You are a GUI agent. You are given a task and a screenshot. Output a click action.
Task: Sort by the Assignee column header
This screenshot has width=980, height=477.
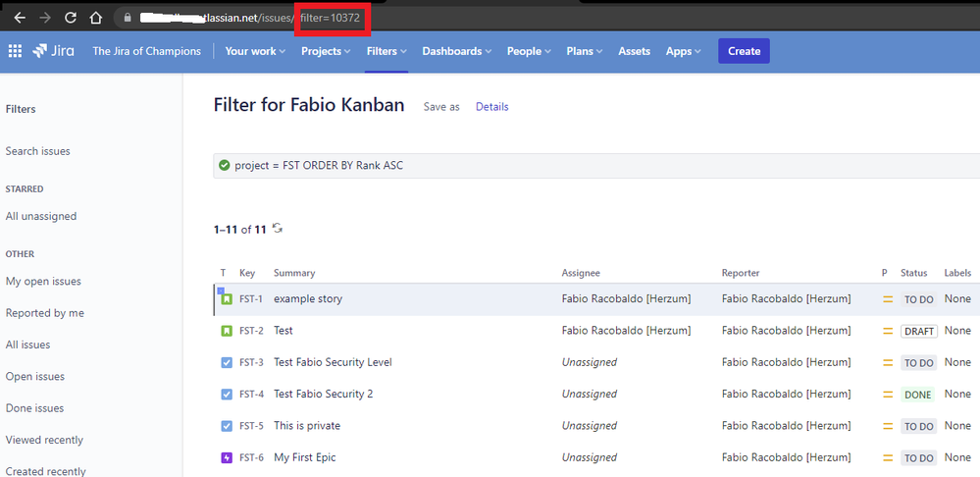(581, 273)
